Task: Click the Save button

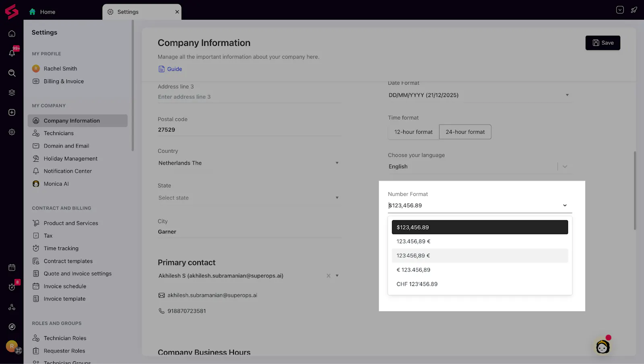Action: 603,43
